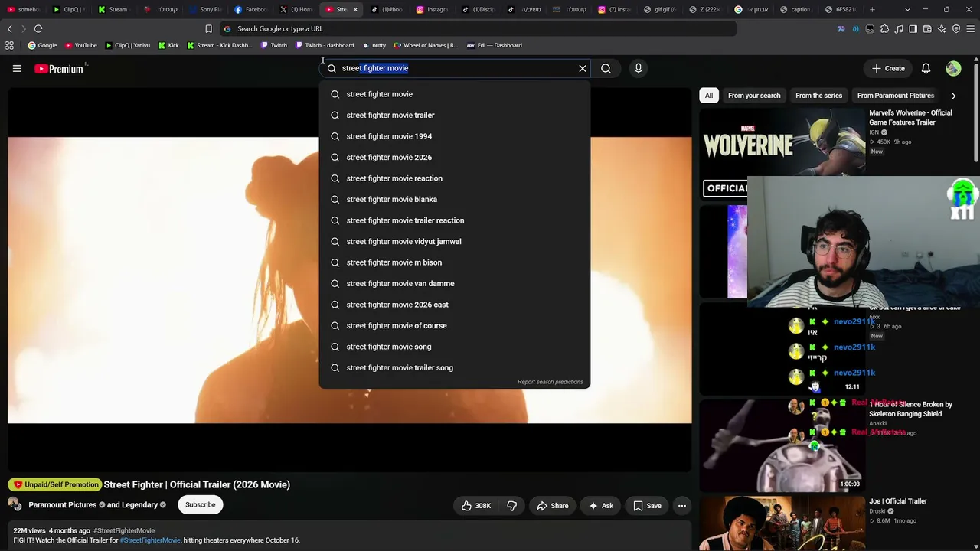Pick suggestion "street fighter movie m bison"
The width and height of the screenshot is (980, 551).
[455, 262]
